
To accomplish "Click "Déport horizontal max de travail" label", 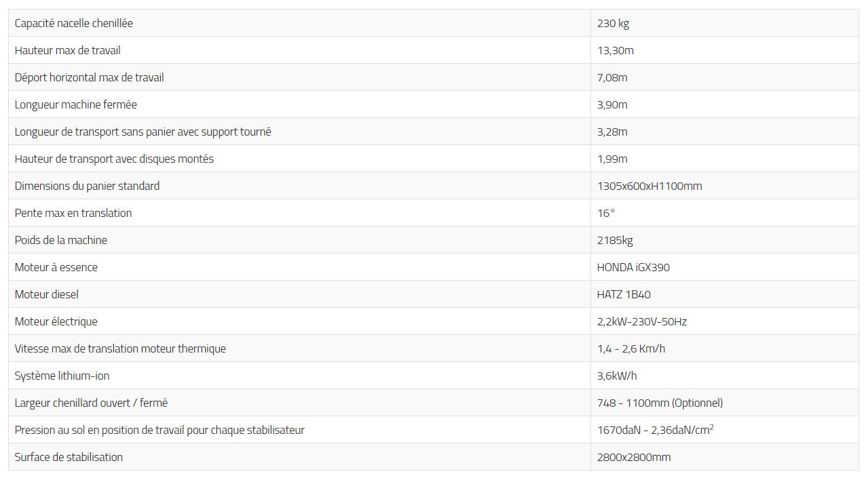I will [x=89, y=77].
